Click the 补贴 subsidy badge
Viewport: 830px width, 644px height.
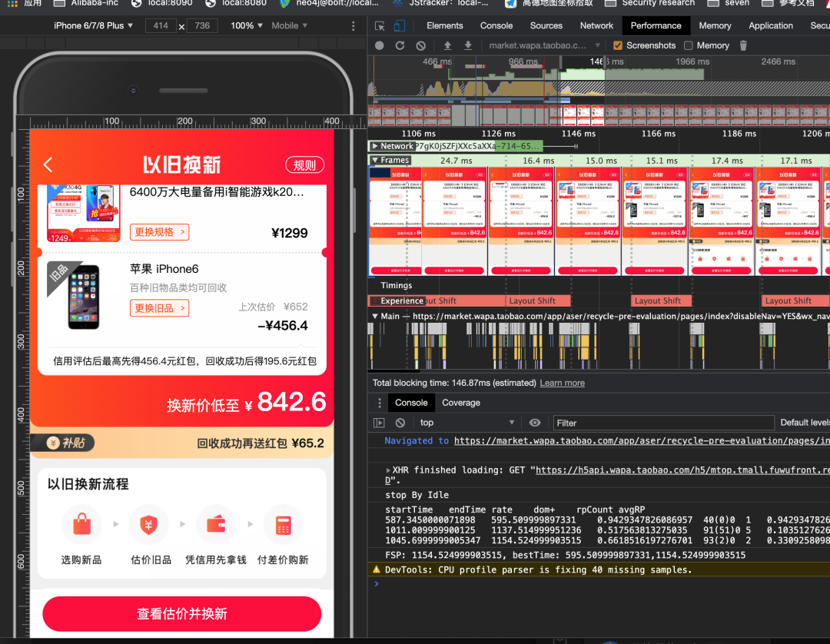[62, 443]
